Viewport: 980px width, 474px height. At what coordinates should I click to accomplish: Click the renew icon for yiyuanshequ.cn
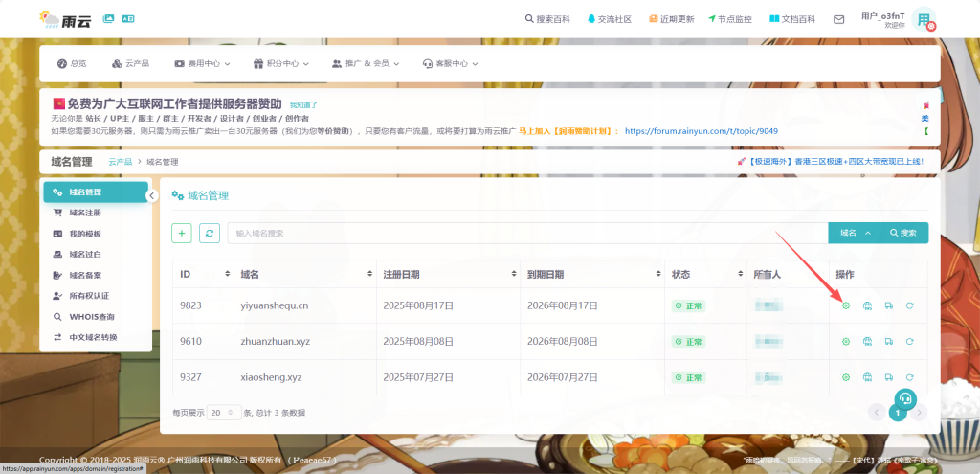pos(909,305)
